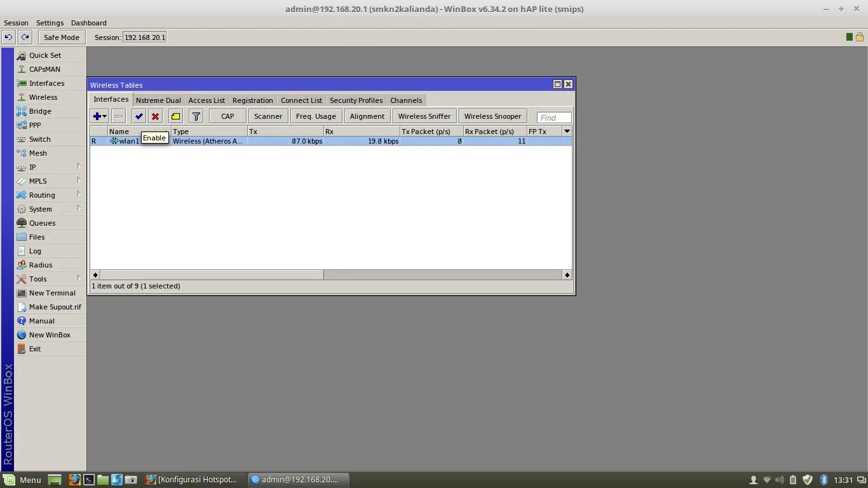
Task: Select the wlan1 interface row
Action: pos(331,141)
